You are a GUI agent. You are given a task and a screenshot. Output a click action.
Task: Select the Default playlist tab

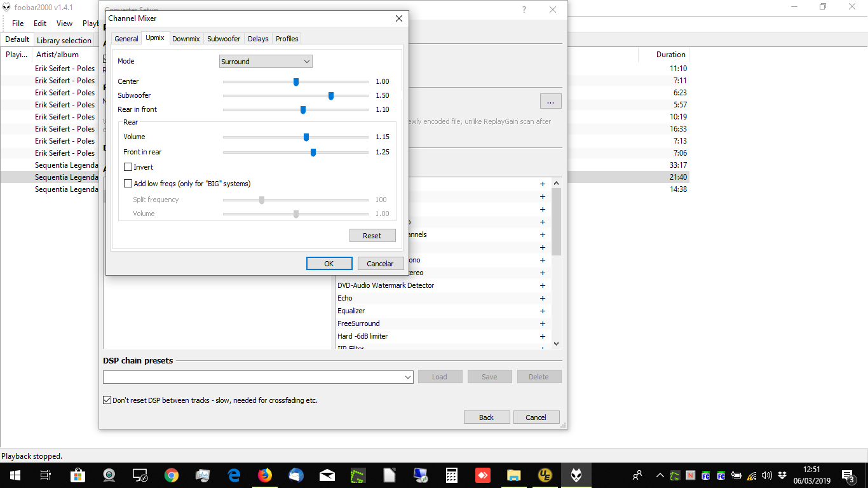tap(17, 39)
